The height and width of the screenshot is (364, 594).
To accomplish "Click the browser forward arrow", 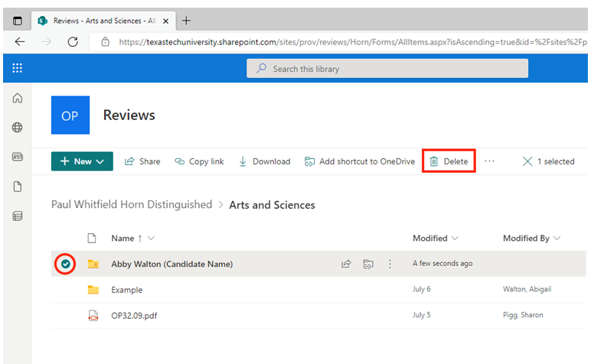I will (x=46, y=41).
